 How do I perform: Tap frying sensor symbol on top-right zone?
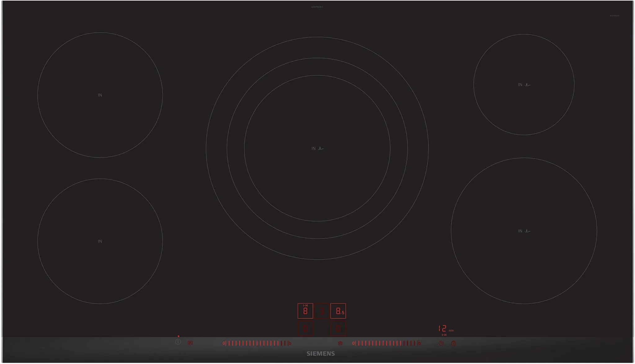pos(527,85)
